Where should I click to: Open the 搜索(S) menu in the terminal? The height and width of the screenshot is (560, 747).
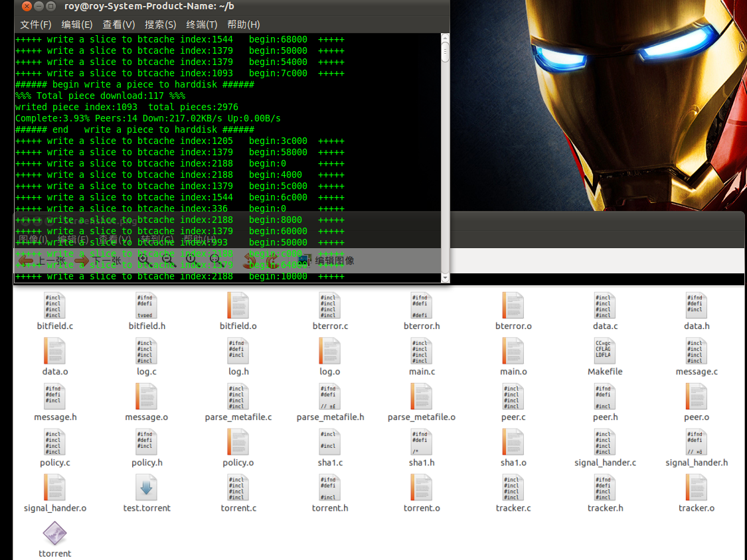160,25
